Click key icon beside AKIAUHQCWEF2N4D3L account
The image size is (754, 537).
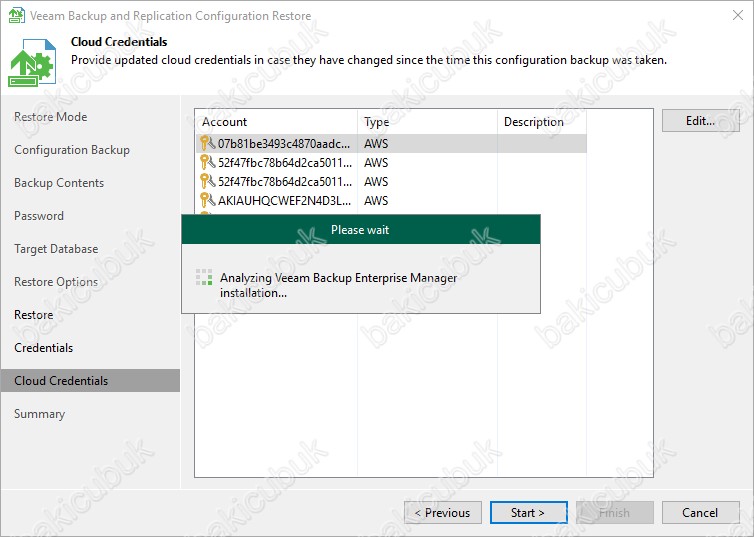(207, 200)
